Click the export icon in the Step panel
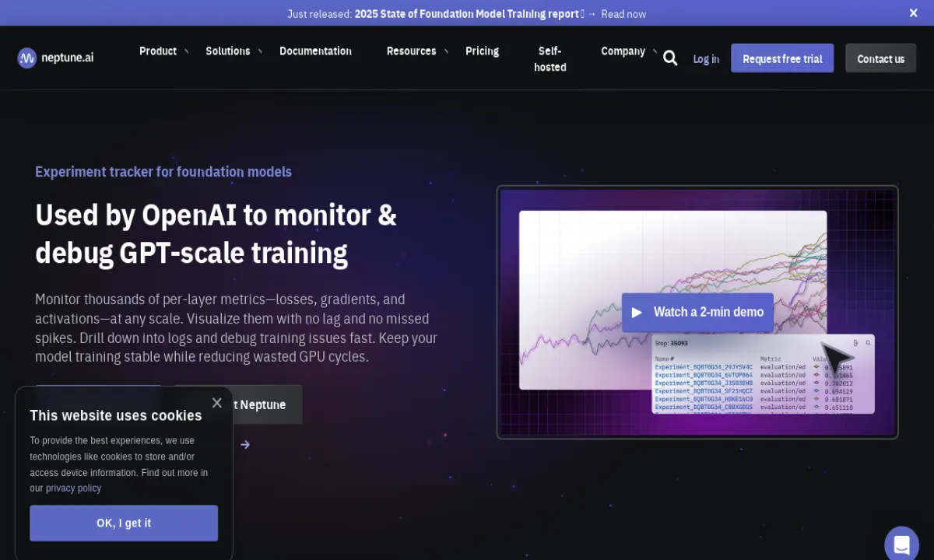 (x=856, y=343)
